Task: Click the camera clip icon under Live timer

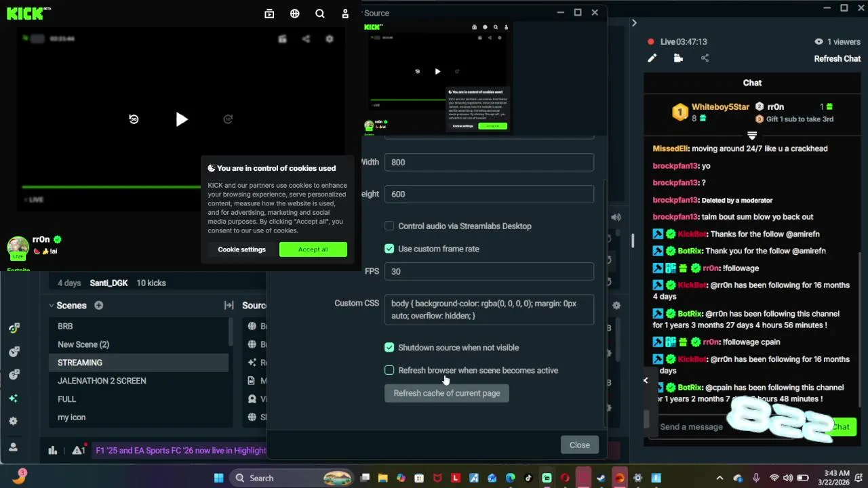Action: (x=678, y=58)
